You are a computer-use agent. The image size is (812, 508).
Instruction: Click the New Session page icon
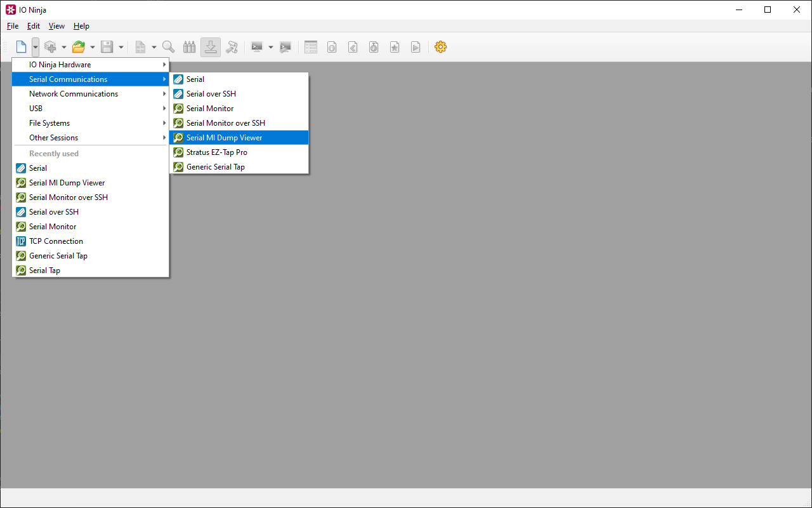pos(21,47)
